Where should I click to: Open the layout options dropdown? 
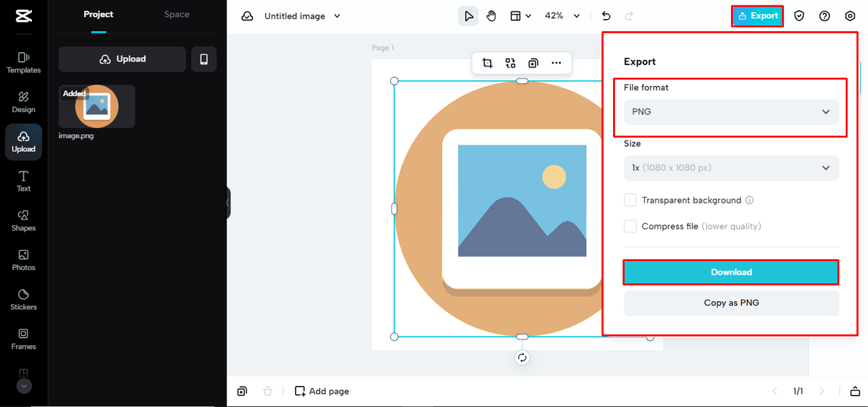[520, 16]
